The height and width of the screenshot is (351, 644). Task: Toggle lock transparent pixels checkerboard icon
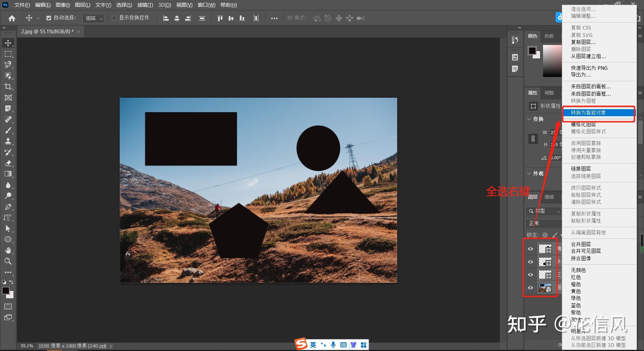click(x=545, y=235)
